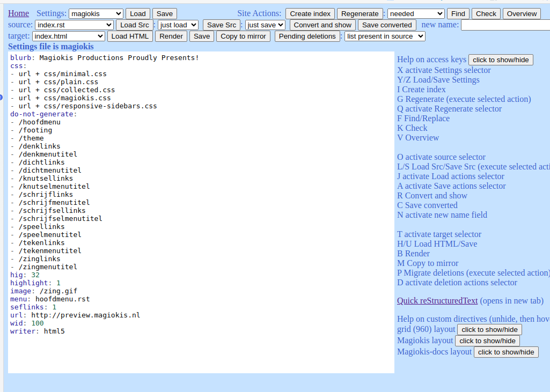Screen dimensions: 550x392
Task: Click the Load HTML button
Action: pyautogui.click(x=130, y=36)
